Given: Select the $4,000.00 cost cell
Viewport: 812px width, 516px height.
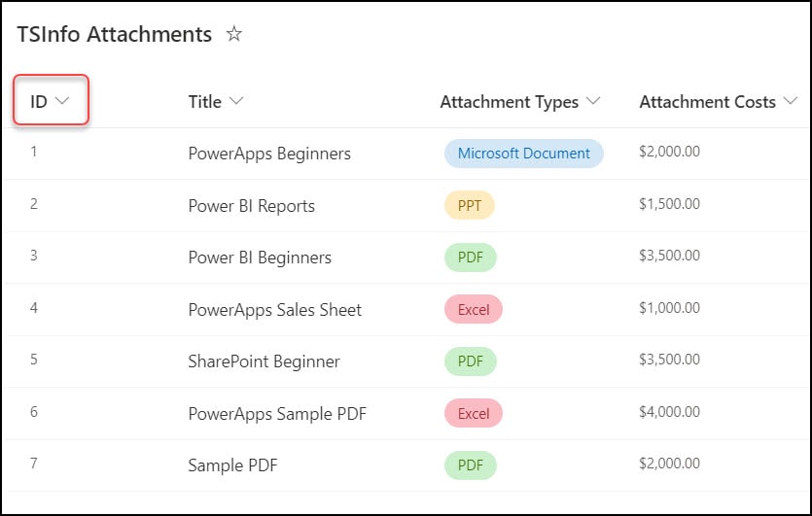Looking at the screenshot, I should pyautogui.click(x=669, y=412).
